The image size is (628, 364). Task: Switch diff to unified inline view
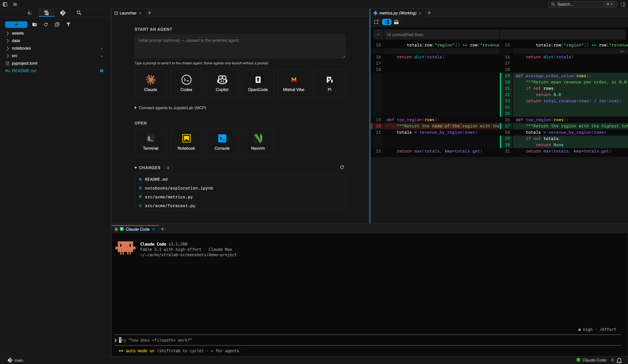396,22
